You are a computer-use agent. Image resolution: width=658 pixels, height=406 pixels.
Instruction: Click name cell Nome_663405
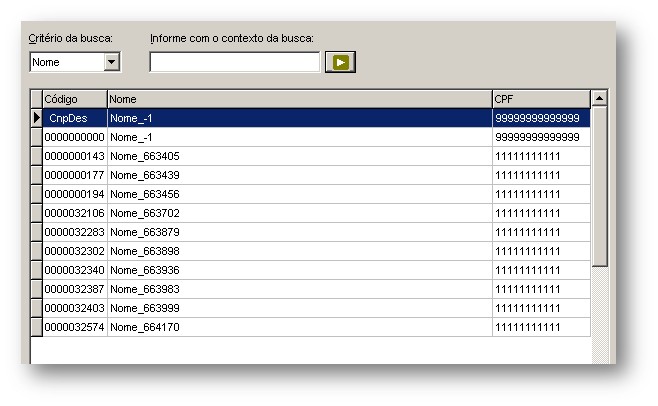tap(300, 156)
